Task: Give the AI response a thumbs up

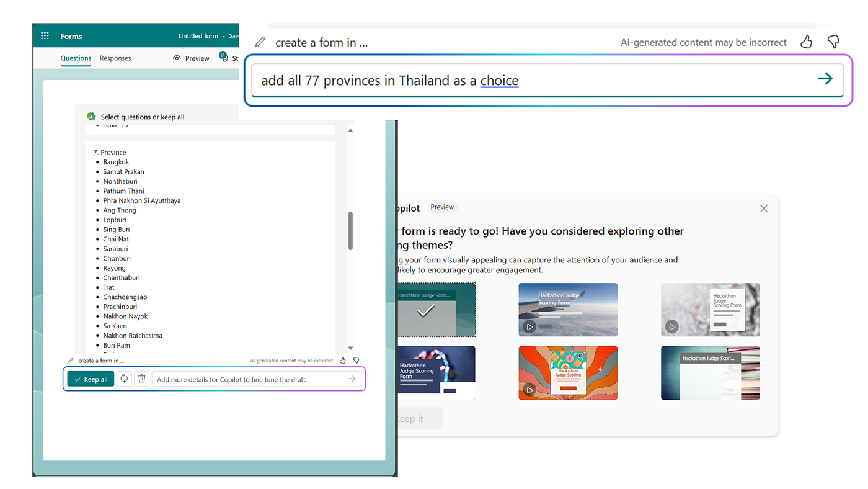Action: [806, 42]
